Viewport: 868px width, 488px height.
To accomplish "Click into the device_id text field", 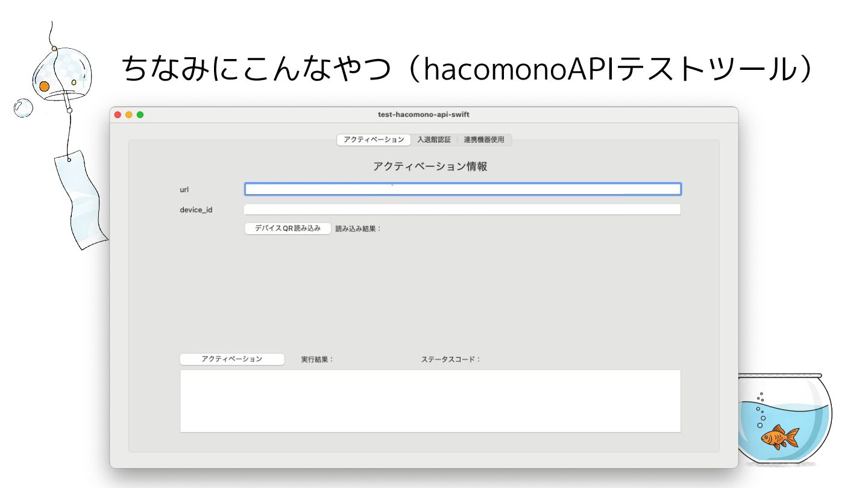I will (462, 210).
